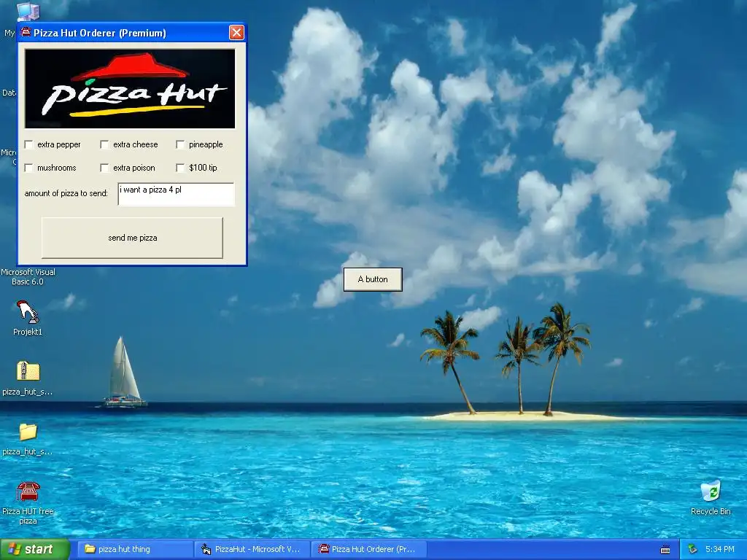Click the system tray icon beside the clock
Image resolution: width=747 pixels, height=560 pixels.
pyautogui.click(x=693, y=550)
